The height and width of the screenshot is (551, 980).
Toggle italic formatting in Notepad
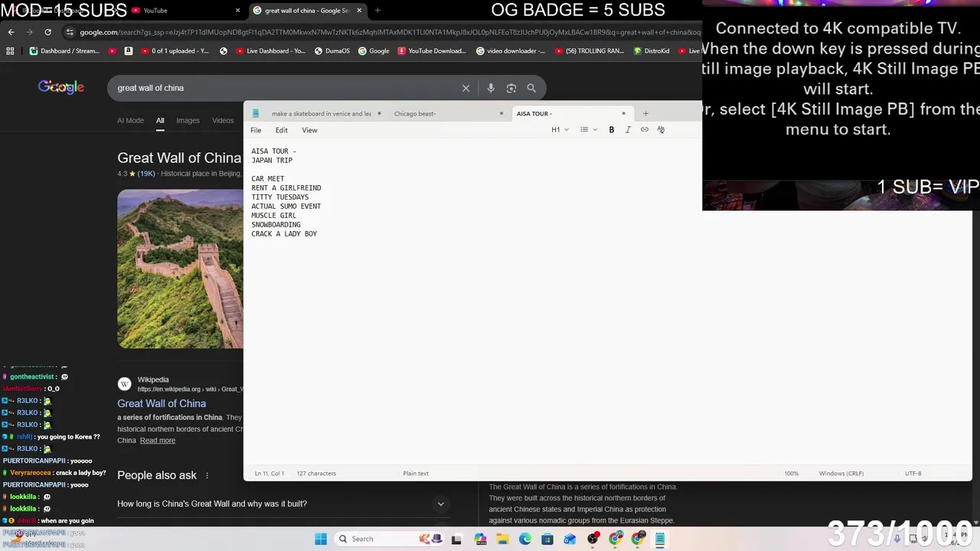(x=628, y=130)
